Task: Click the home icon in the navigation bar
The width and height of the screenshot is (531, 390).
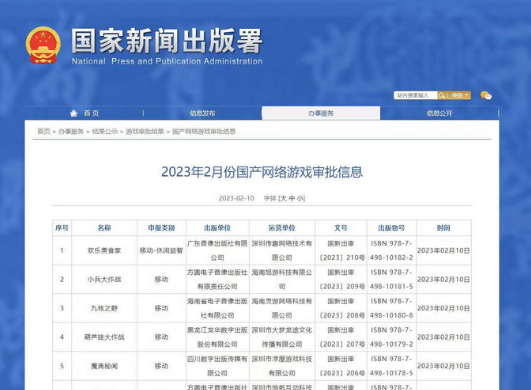Action: tap(73, 113)
